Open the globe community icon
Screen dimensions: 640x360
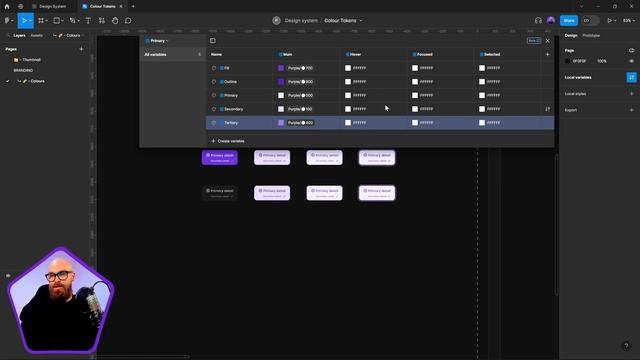[x=20, y=6]
